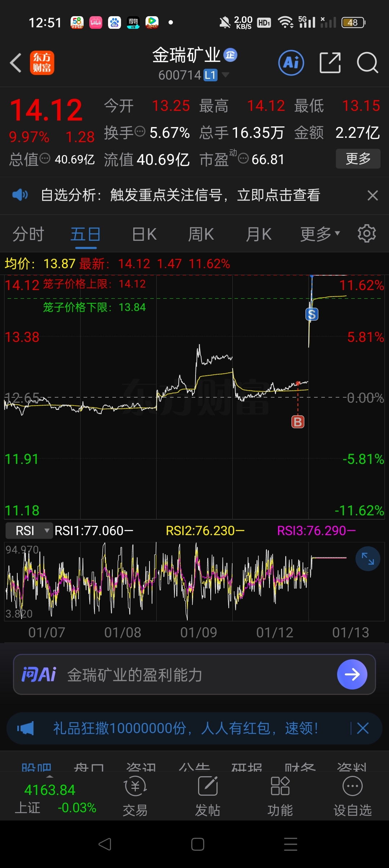Tap the B buy marker on chart
The height and width of the screenshot is (868, 389).
(298, 422)
